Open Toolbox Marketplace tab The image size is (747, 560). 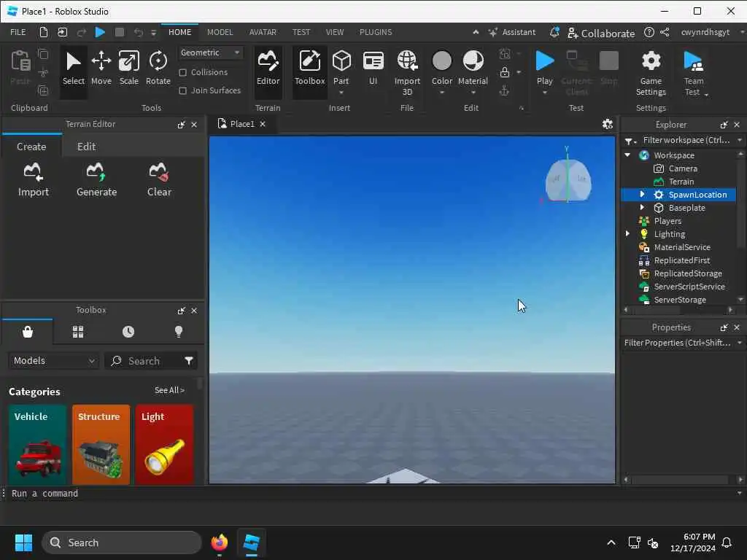(28, 332)
